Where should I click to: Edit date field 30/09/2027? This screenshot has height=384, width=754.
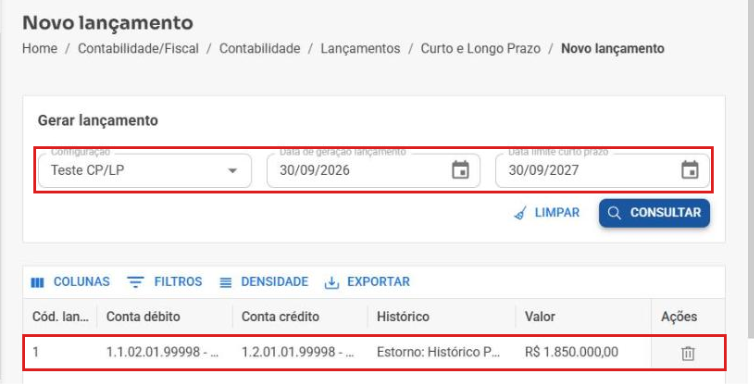click(x=603, y=171)
